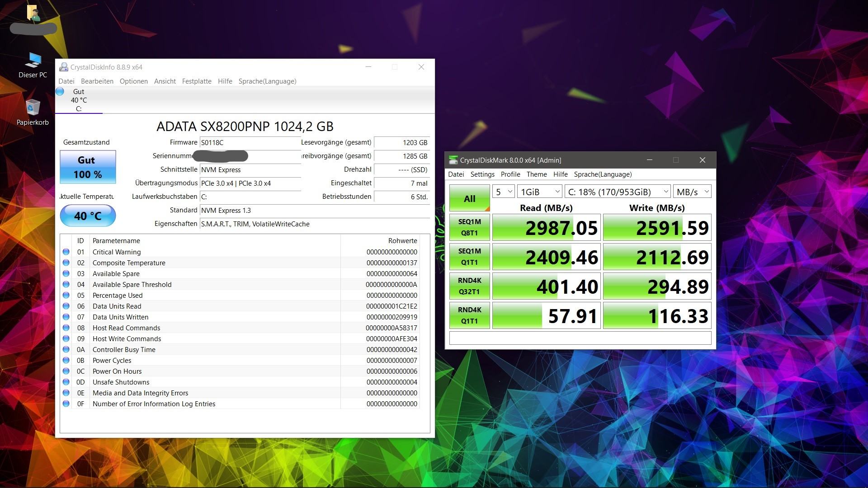The height and width of the screenshot is (488, 868).
Task: Run all benchmarks with All button
Action: pyautogui.click(x=470, y=198)
